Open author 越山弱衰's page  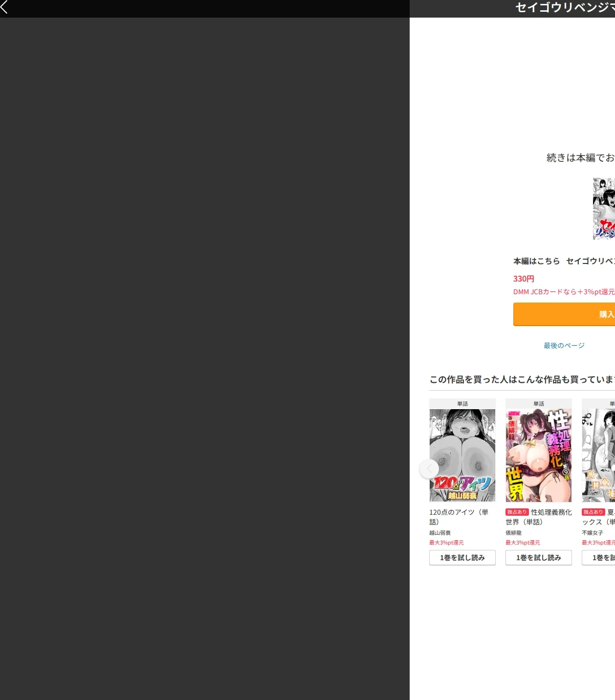pos(440,533)
